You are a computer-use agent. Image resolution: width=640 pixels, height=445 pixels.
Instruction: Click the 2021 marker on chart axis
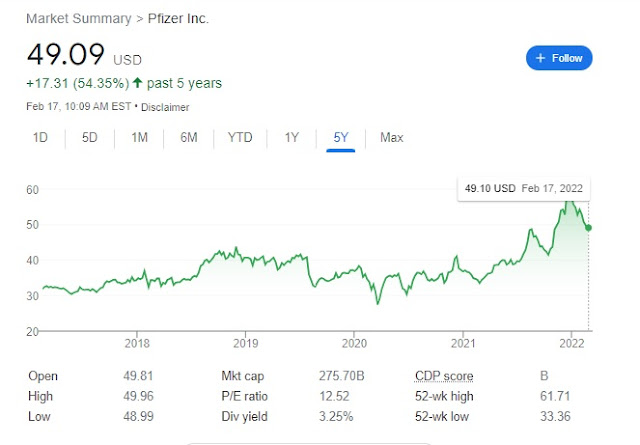(463, 343)
